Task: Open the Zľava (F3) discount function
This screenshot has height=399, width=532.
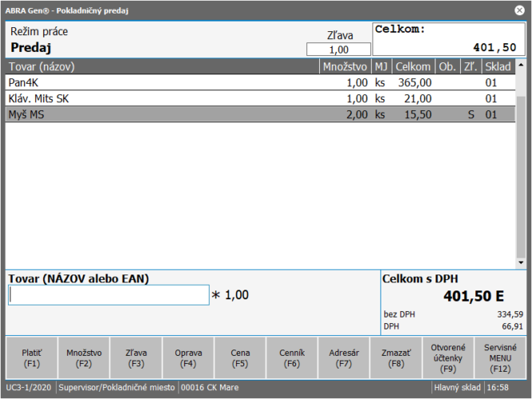Action: point(136,358)
